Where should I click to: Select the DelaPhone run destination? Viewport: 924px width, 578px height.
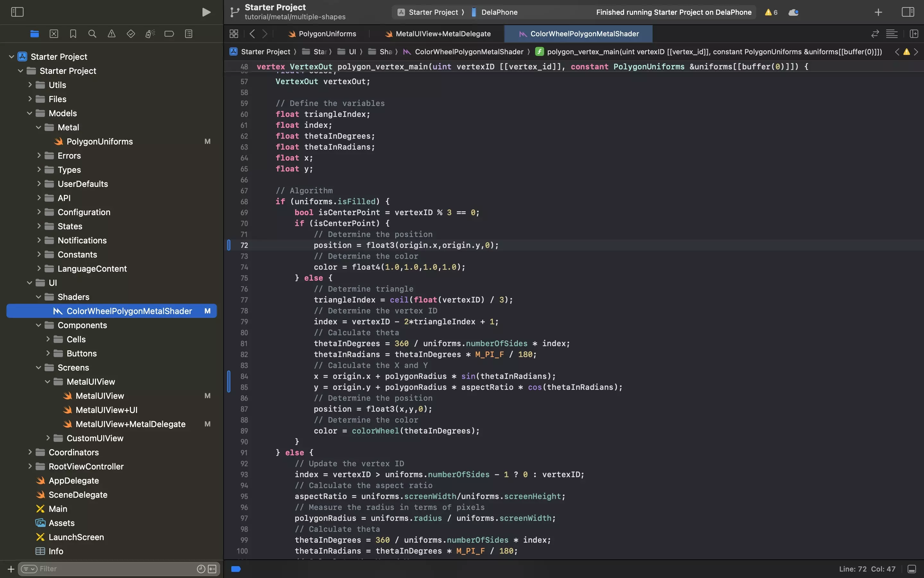(494, 12)
